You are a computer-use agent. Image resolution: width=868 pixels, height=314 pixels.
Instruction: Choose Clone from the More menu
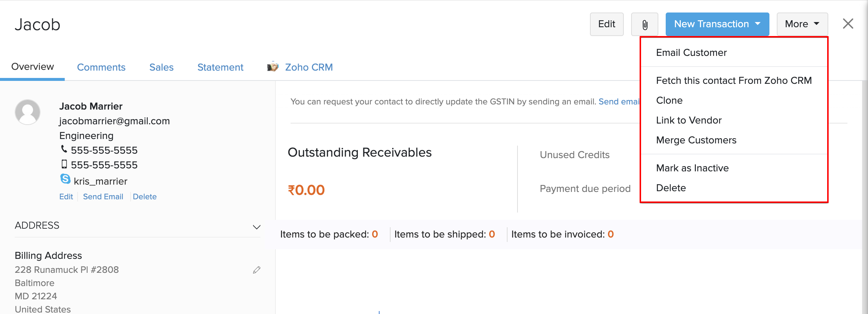[669, 100]
